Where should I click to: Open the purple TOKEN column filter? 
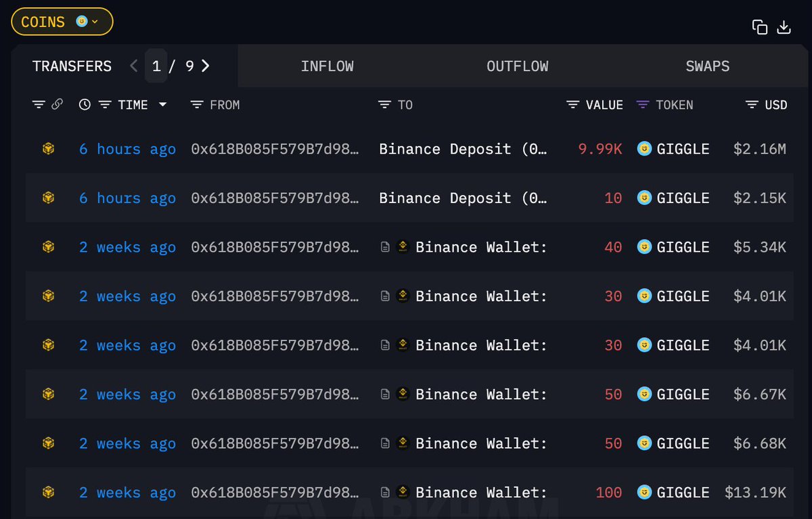[x=643, y=105]
